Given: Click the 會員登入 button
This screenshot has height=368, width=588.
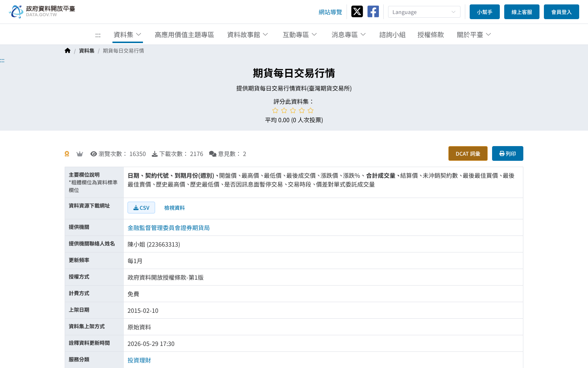Looking at the screenshot, I should click(562, 12).
